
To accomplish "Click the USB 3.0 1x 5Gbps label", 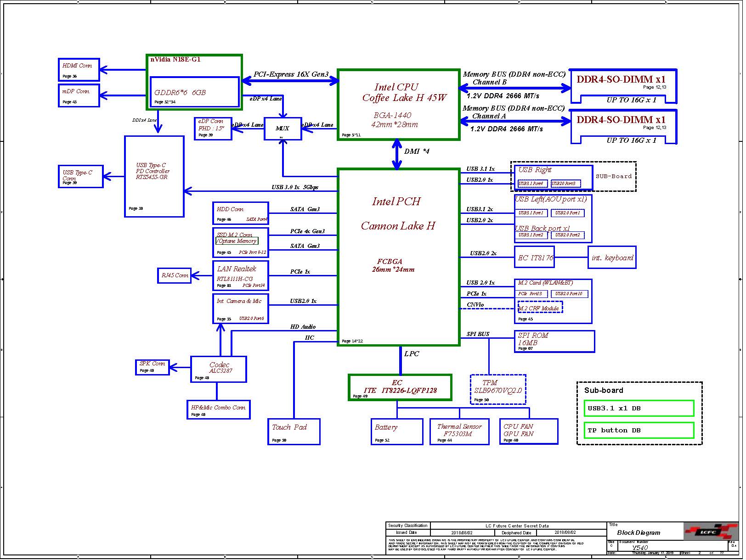I will click(295, 187).
